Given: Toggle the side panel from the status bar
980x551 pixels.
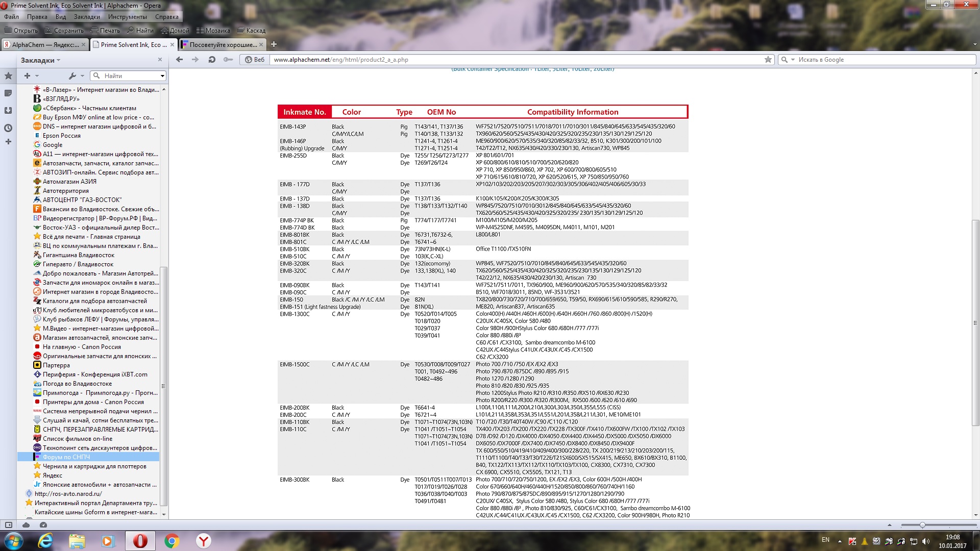Looking at the screenshot, I should click(x=9, y=525).
